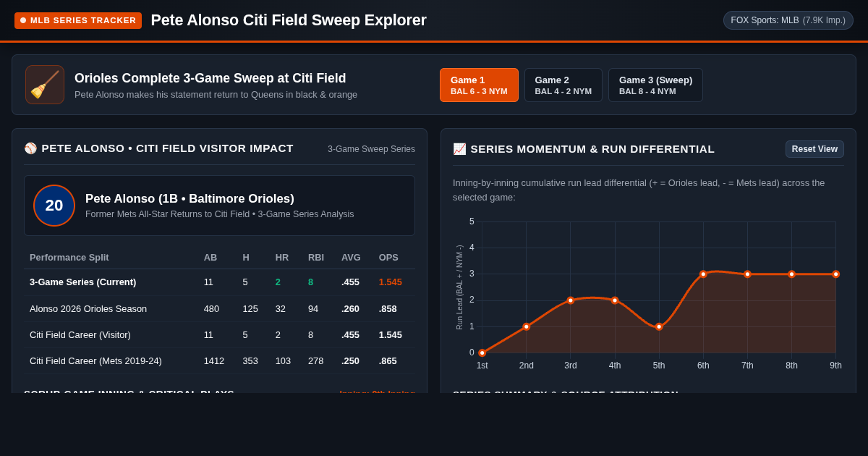Click the 8th inning data point
This screenshot has width=868, height=456.
tap(791, 274)
